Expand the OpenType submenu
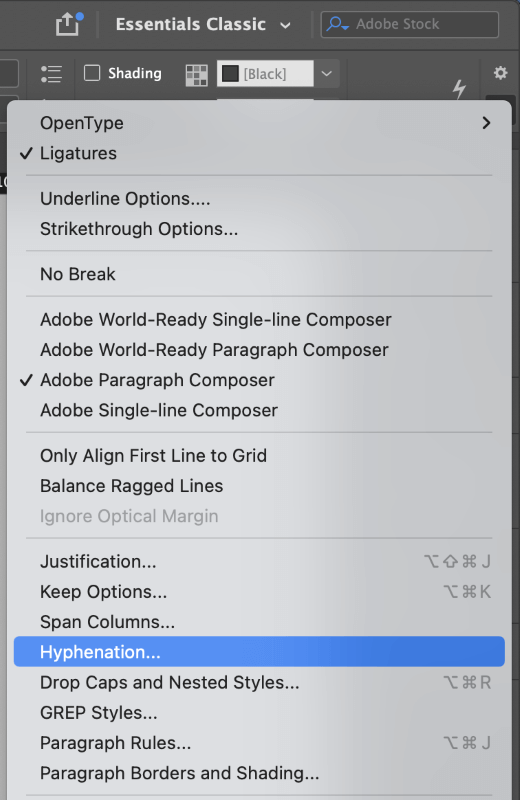Image resolution: width=520 pixels, height=800 pixels. [x=259, y=123]
